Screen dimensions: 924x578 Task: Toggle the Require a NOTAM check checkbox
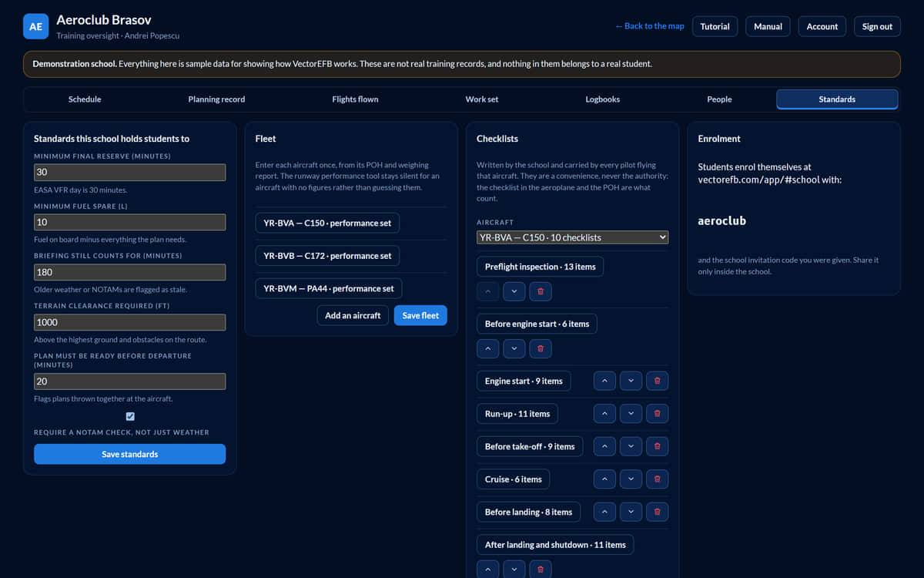click(x=130, y=416)
